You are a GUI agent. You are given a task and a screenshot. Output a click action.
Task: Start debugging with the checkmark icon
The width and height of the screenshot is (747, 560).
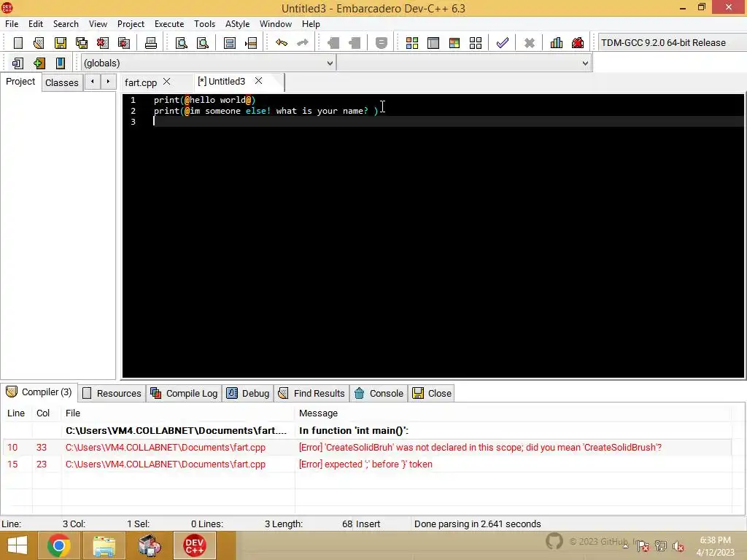pyautogui.click(x=502, y=43)
